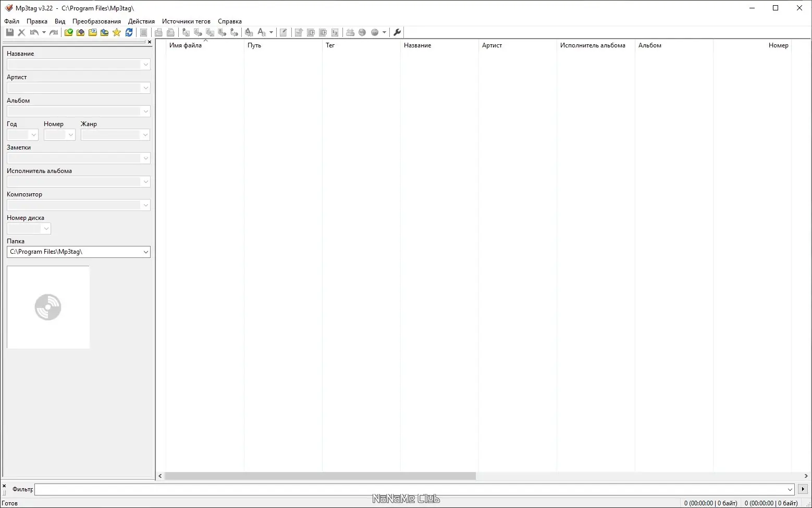The height and width of the screenshot is (508, 812).
Task: Open the Название field dropdown
Action: point(145,65)
